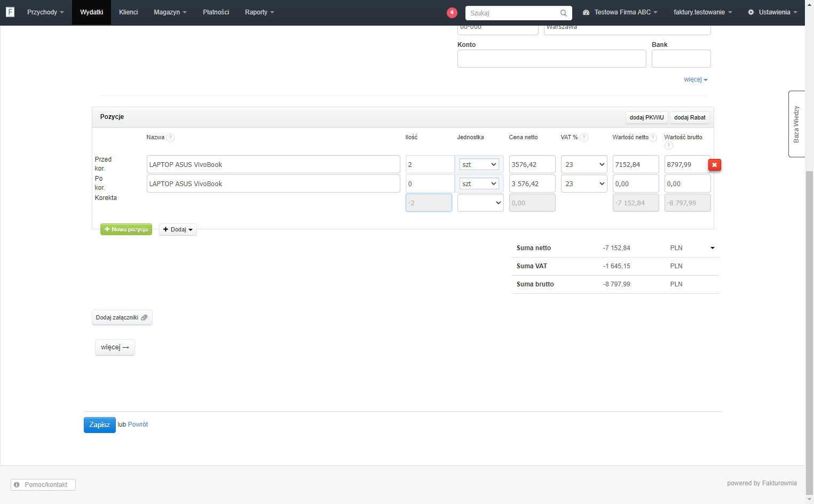Click the search magnifier icon
This screenshot has width=814, height=504.
564,13
